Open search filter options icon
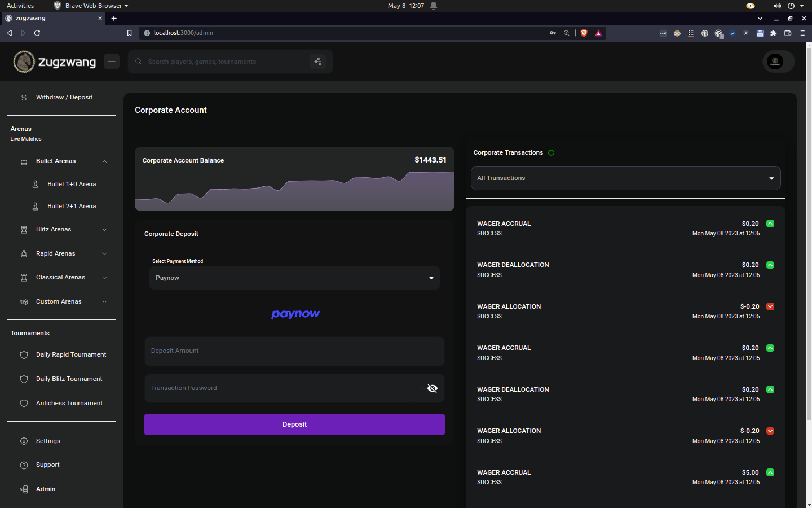 coord(318,62)
